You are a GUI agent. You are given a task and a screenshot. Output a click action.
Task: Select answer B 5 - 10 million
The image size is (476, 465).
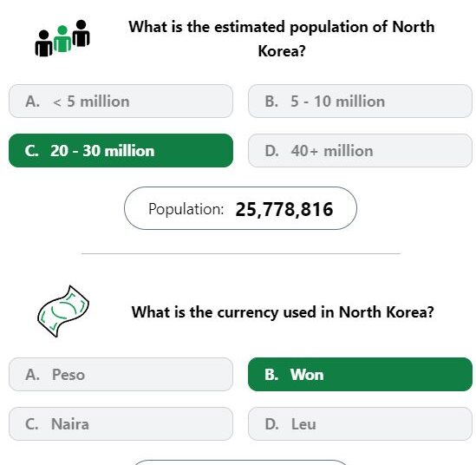[x=360, y=102]
